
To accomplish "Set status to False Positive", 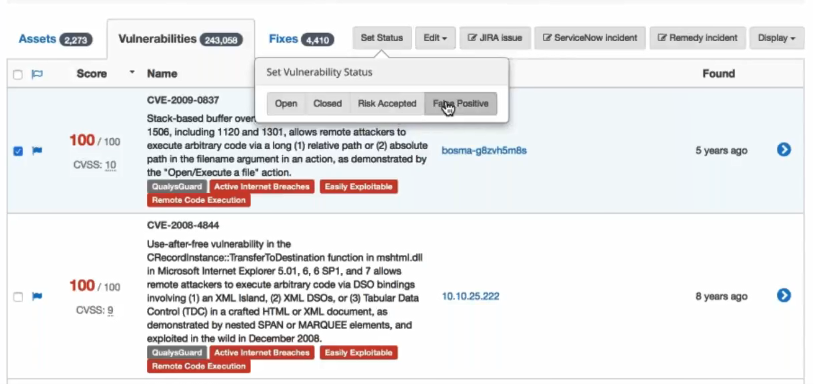I will click(460, 104).
